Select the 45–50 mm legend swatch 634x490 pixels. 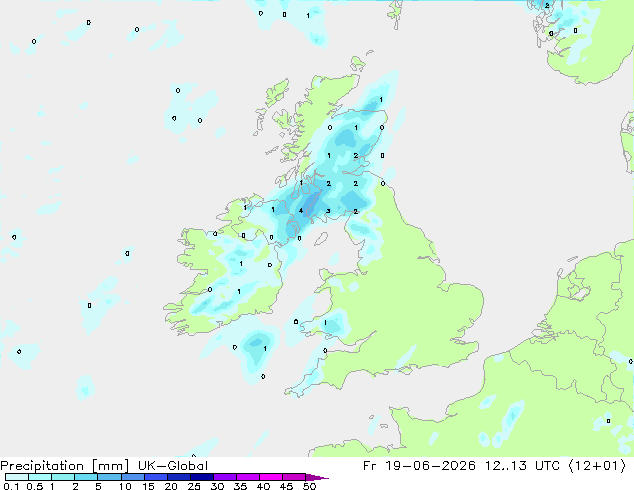click(x=294, y=477)
